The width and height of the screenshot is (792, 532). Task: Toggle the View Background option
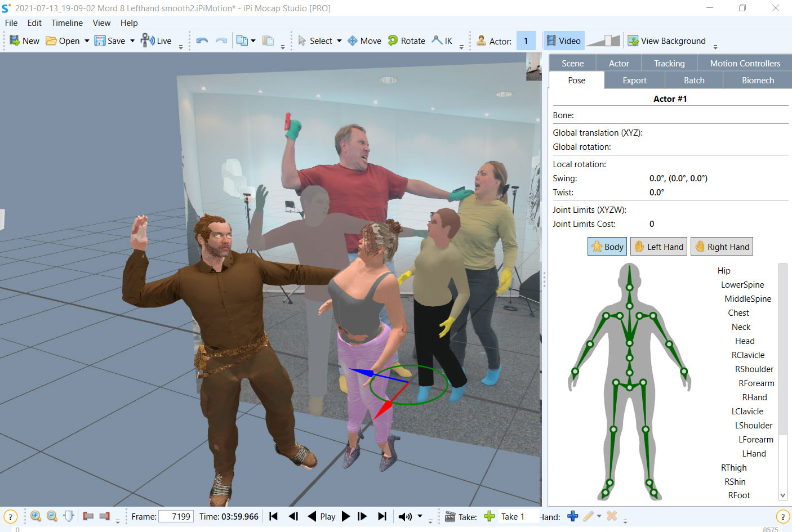pyautogui.click(x=666, y=41)
